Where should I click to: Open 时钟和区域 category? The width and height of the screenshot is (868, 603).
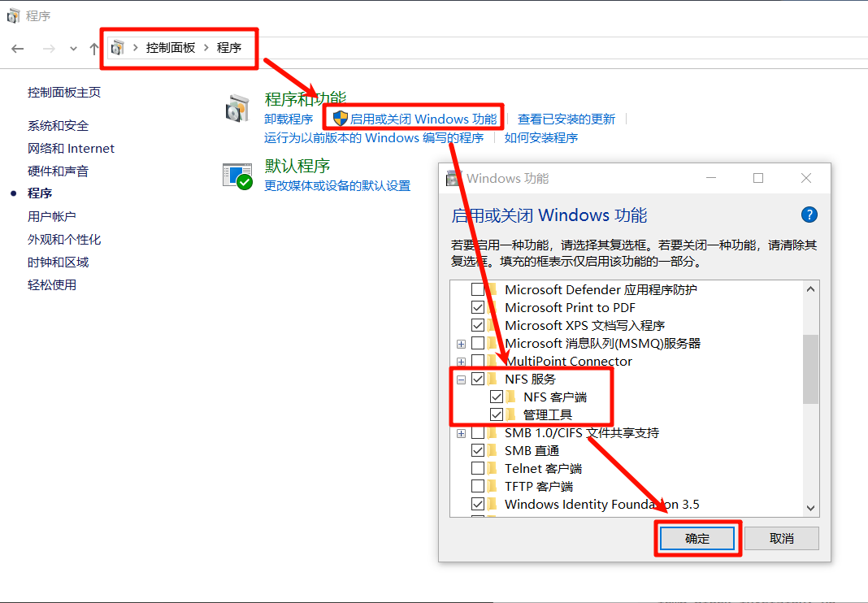[x=59, y=262]
